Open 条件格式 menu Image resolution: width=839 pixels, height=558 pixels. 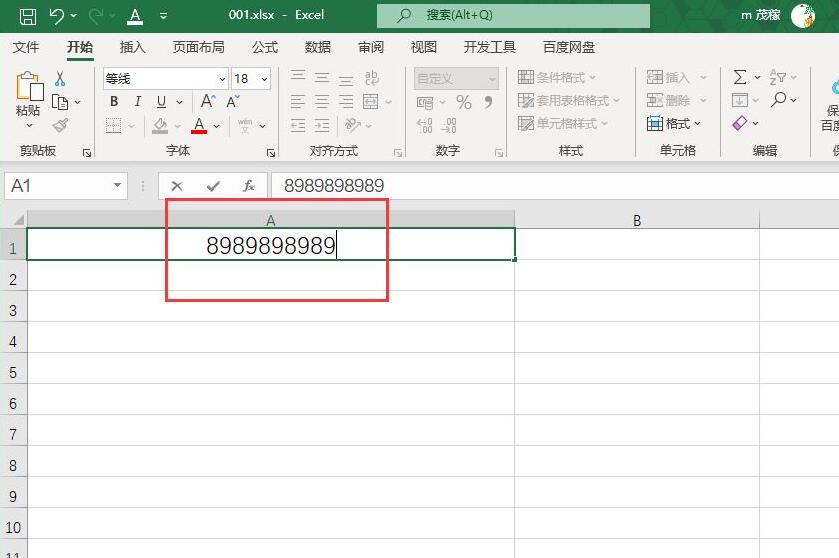click(556, 78)
